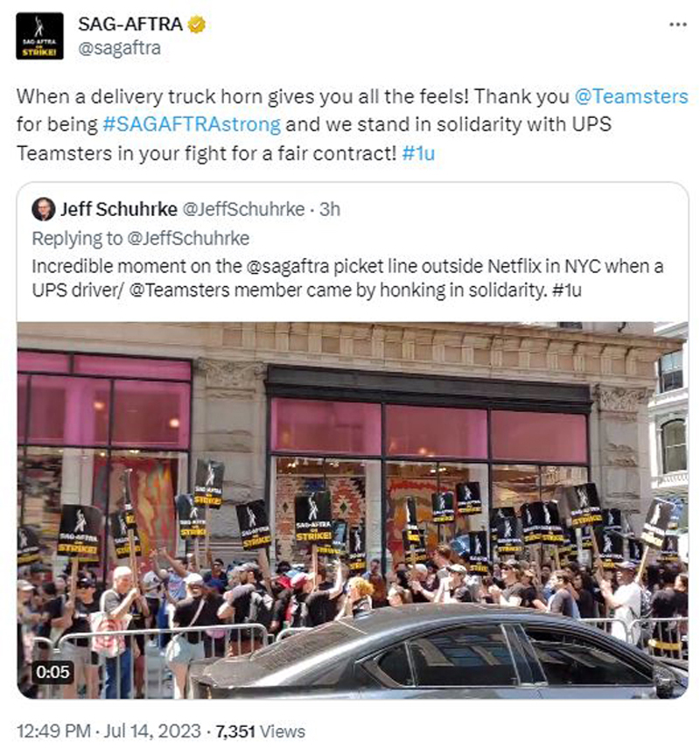Image resolution: width=700 pixels, height=748 pixels.
Task: Open the #1u hashtag link
Action: 418,153
